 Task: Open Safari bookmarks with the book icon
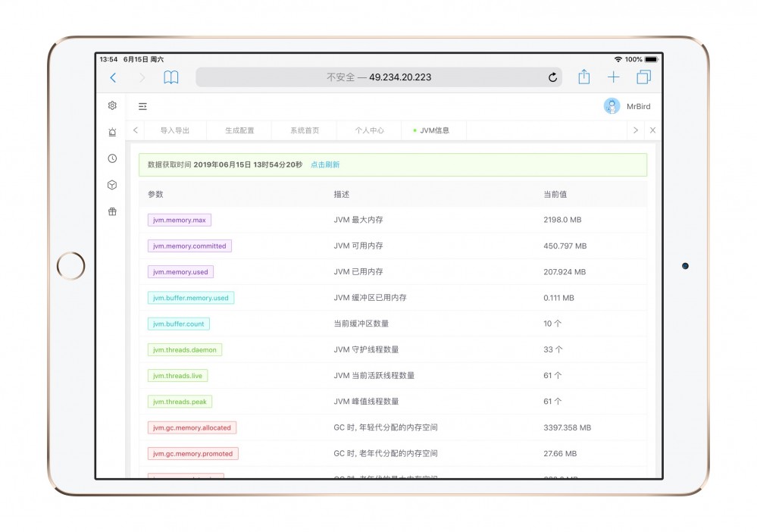click(x=170, y=77)
